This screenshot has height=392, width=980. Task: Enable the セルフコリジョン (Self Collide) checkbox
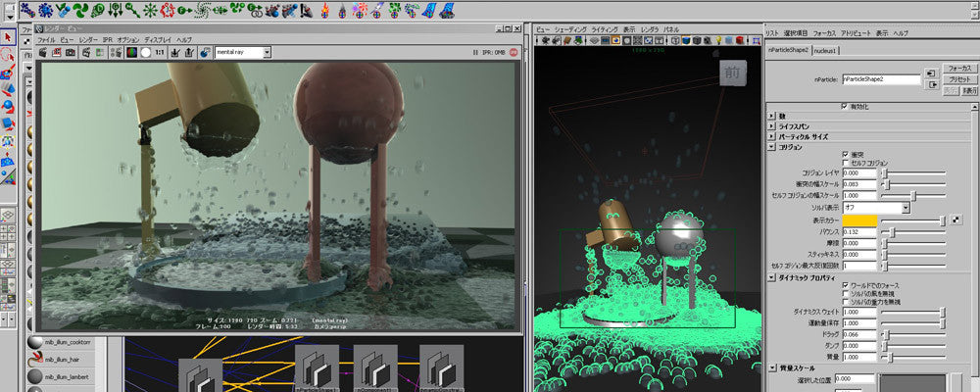coord(845,164)
